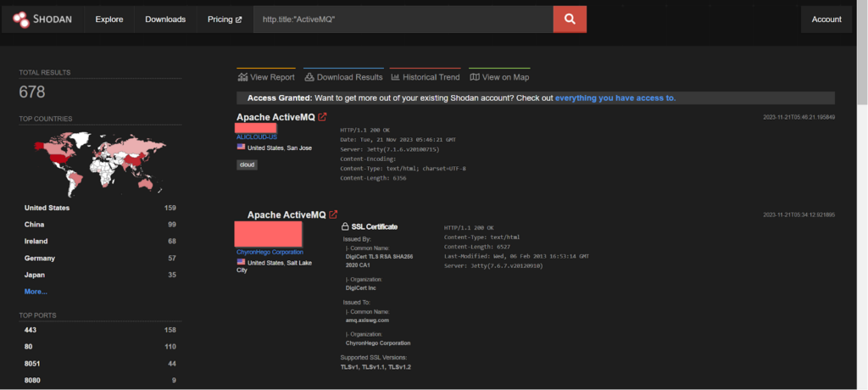The height and width of the screenshot is (390, 868).
Task: Click the Download Results cloud icon
Action: (x=309, y=77)
